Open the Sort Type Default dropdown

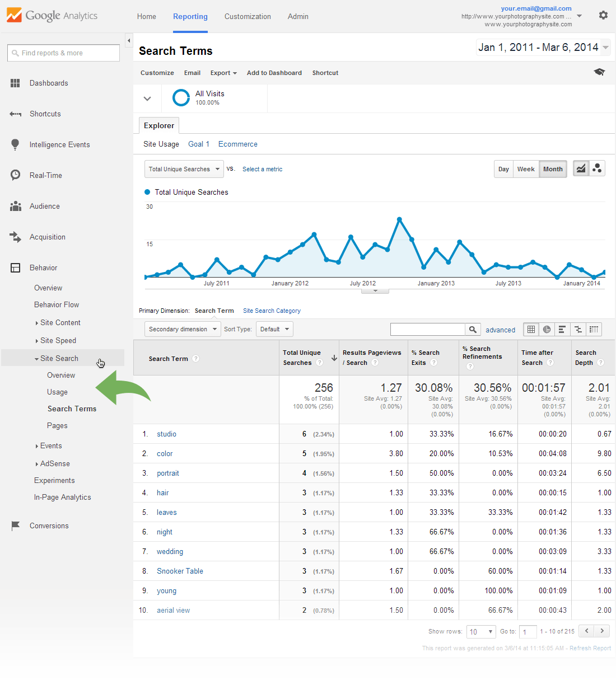[x=274, y=329]
